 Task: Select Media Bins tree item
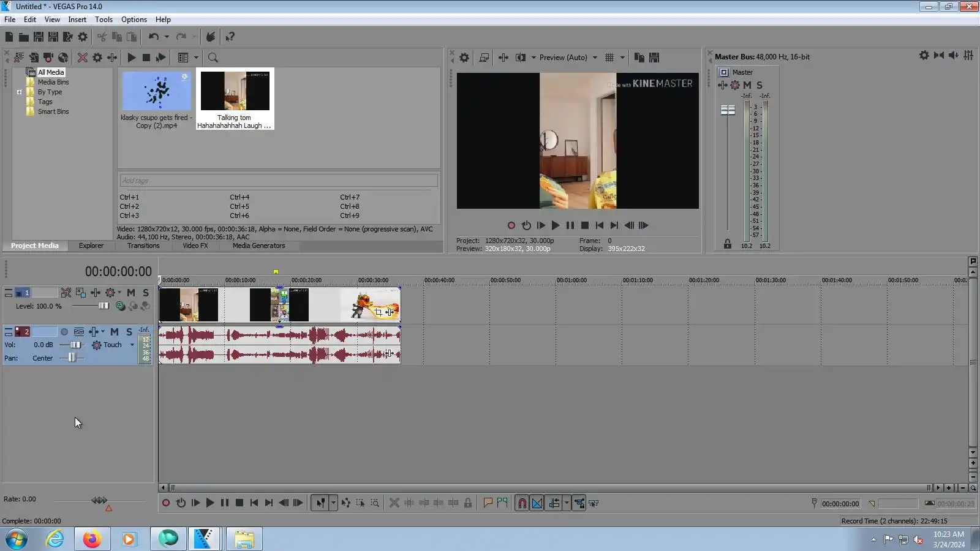pos(53,82)
